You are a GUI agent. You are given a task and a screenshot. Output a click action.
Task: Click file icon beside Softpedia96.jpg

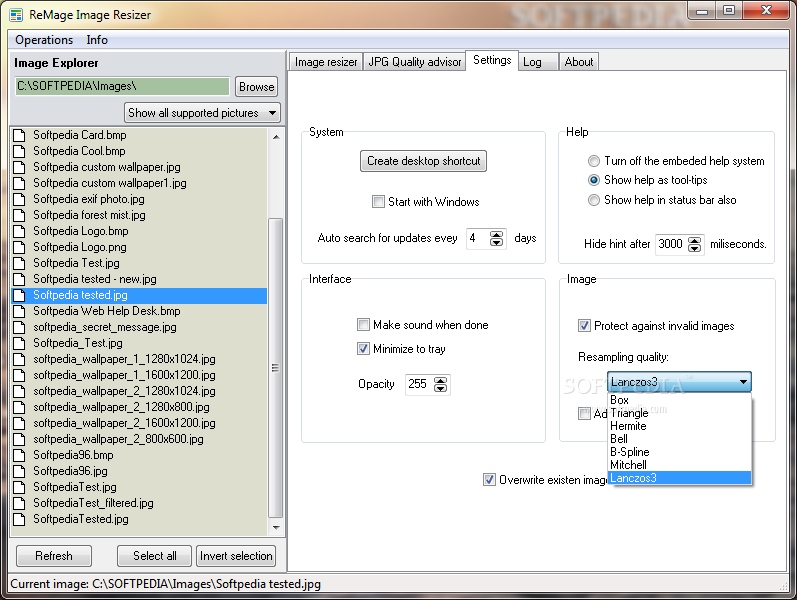19,471
